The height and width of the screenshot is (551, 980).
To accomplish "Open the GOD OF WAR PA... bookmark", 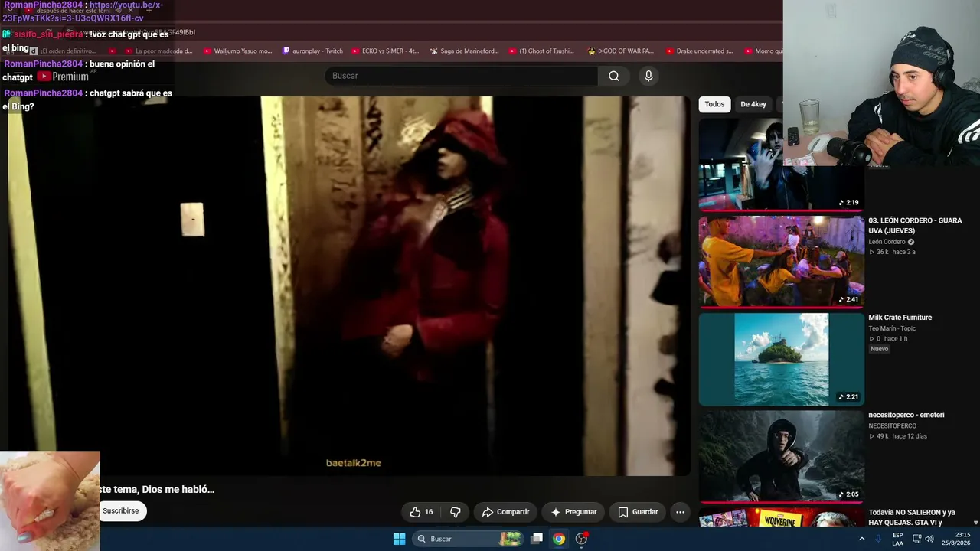I will 620,51.
